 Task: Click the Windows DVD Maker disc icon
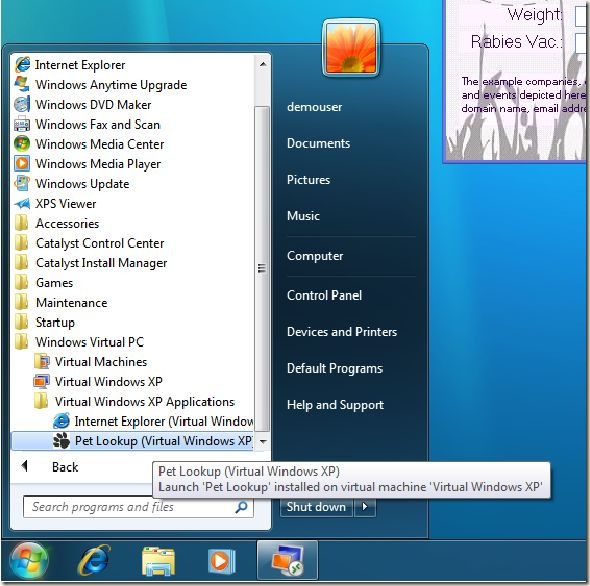22,104
